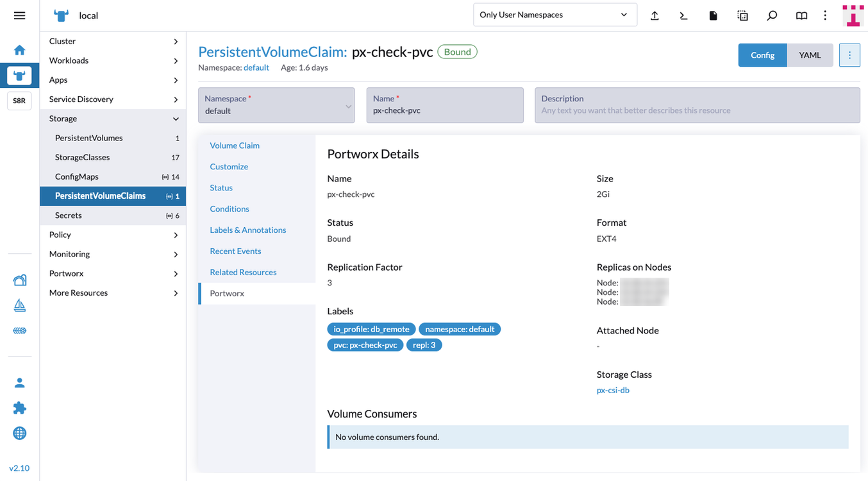
Task: Expand the Workloads navigation group
Action: [113, 60]
